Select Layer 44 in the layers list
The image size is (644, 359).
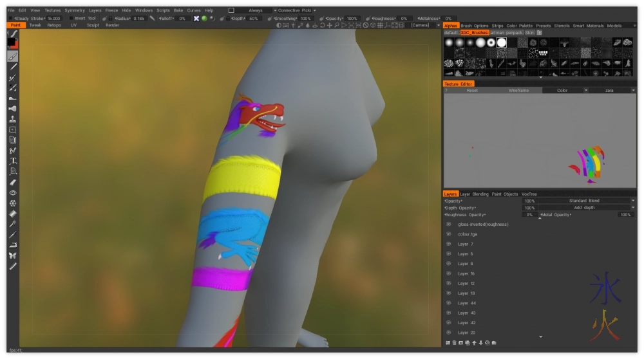tap(467, 303)
